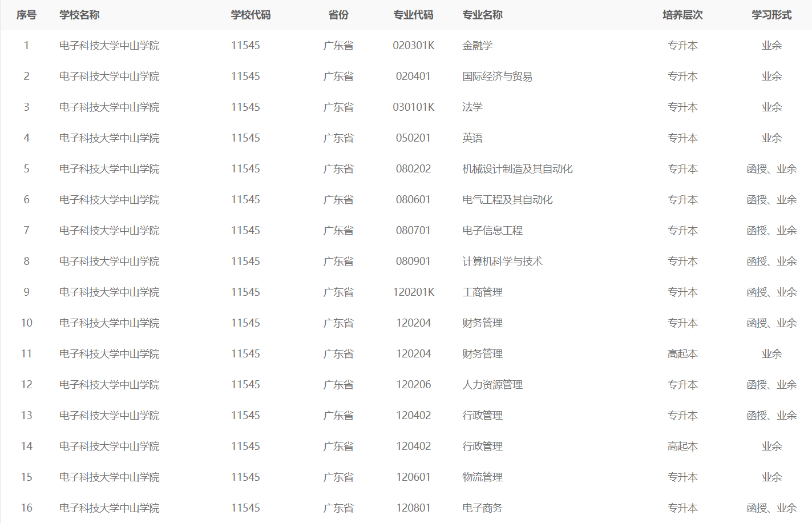Select the 英语 major name
812x523 pixels.
[472, 138]
